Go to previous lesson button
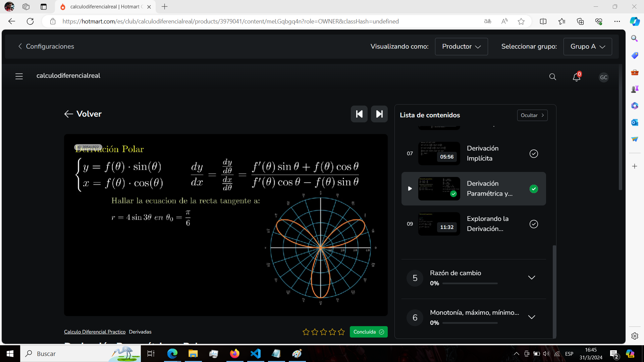This screenshot has height=362, width=644. pos(359,114)
